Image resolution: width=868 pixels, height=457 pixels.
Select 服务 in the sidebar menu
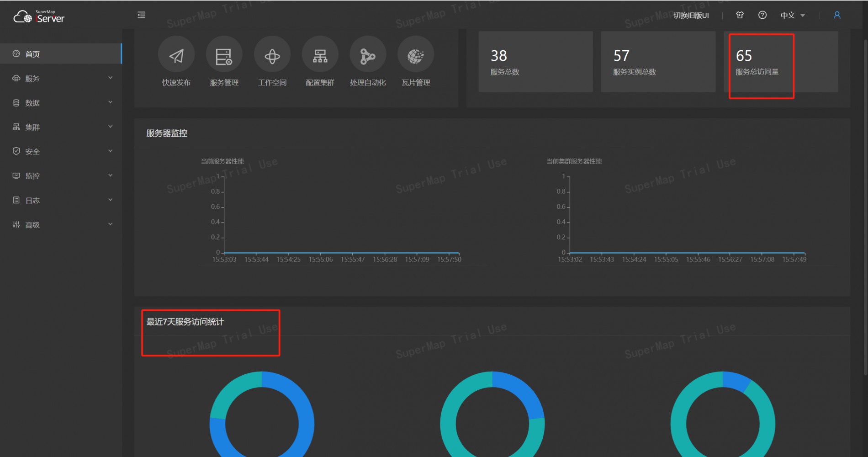point(61,78)
